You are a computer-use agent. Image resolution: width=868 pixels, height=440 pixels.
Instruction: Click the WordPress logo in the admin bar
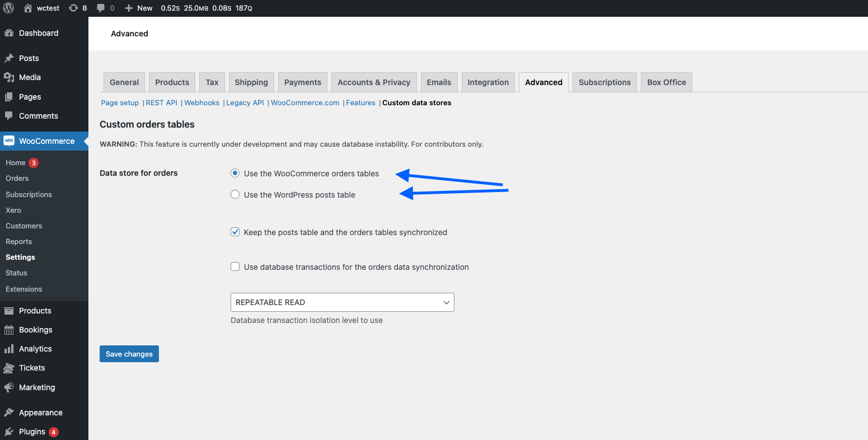(x=8, y=8)
